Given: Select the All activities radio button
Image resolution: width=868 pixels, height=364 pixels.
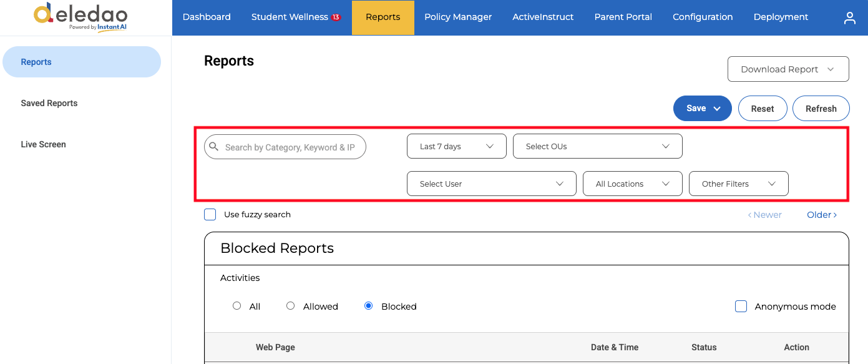Looking at the screenshot, I should click(x=237, y=306).
